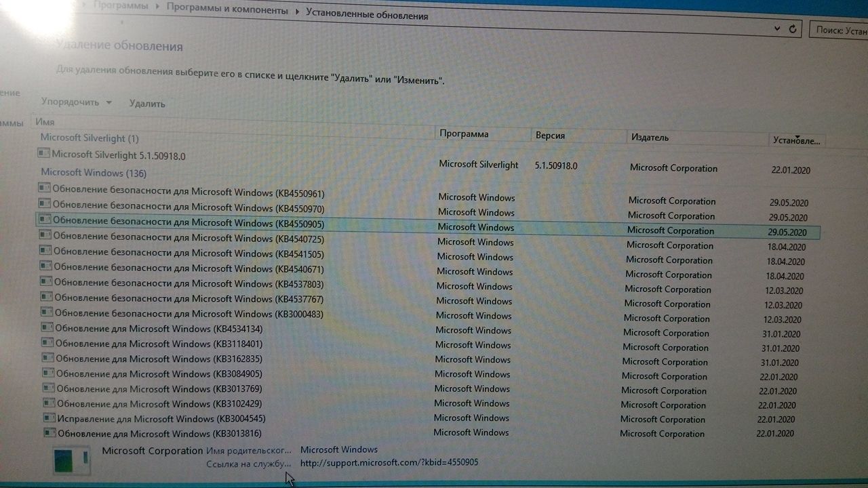This screenshot has height=488, width=868.
Task: Click the refresh icon in the address bar
Action: pos(793,30)
